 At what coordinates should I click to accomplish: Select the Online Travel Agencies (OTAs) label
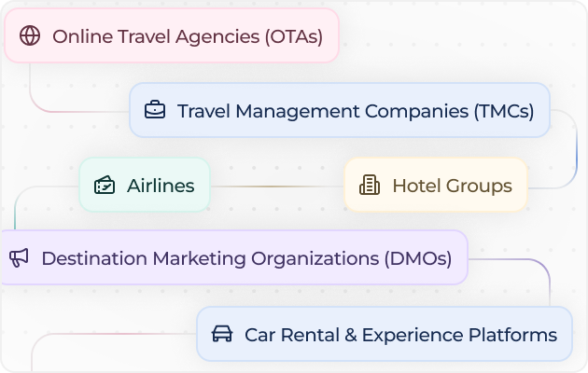[188, 36]
